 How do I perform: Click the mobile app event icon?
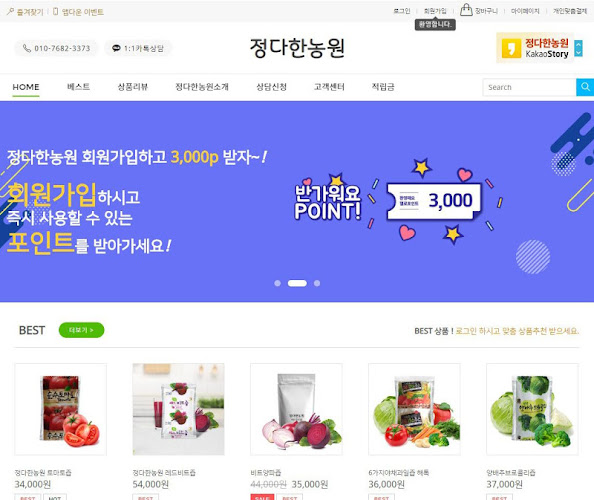[56, 11]
